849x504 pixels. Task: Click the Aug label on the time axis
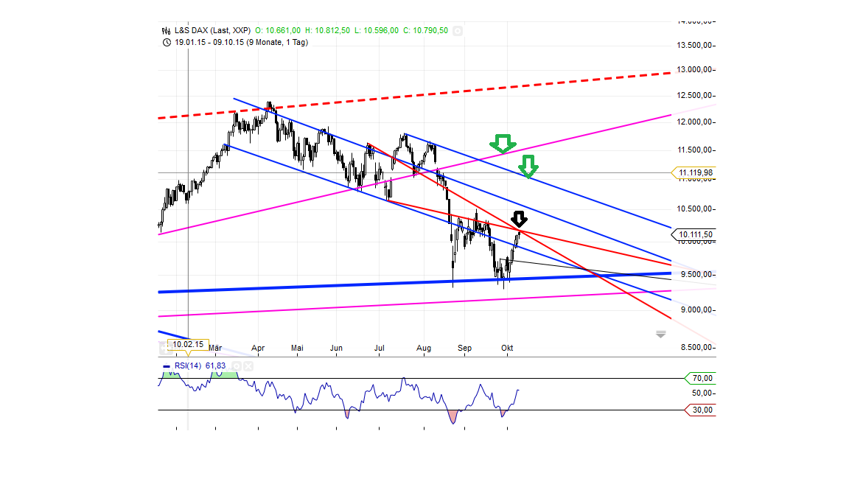coord(424,348)
